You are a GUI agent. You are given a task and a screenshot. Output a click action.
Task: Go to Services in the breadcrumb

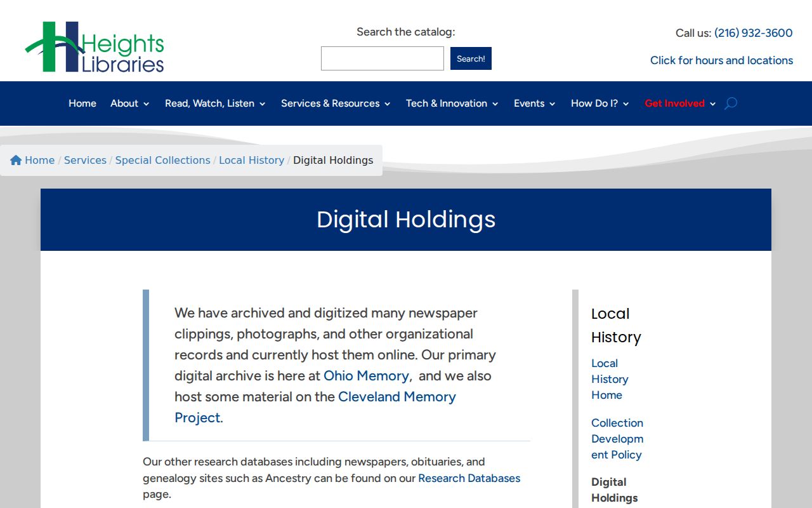click(85, 160)
